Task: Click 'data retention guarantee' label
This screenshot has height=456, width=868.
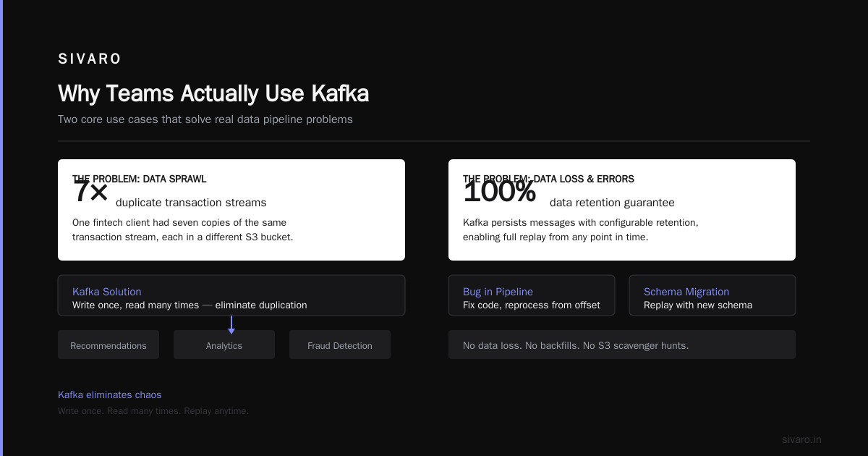Action: coord(612,203)
